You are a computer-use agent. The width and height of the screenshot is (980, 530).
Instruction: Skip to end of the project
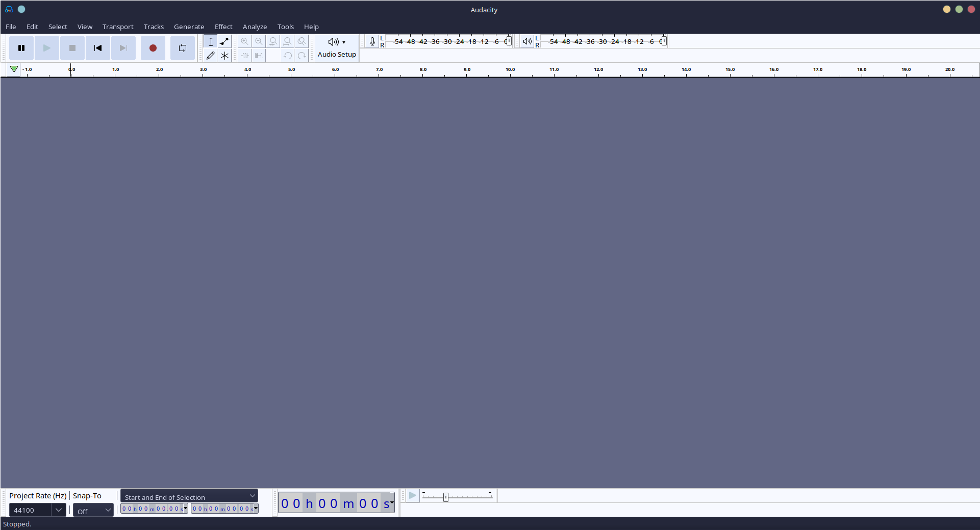coord(123,48)
